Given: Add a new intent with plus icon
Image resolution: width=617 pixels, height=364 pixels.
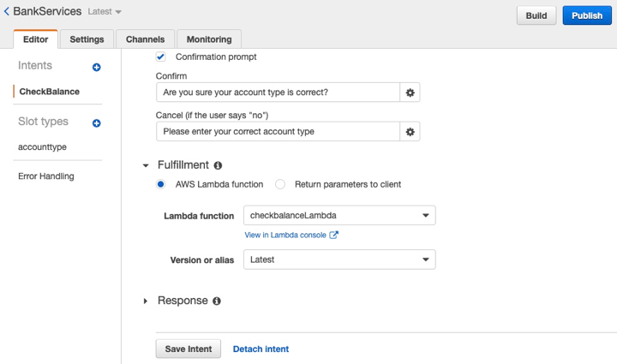Looking at the screenshot, I should pos(96,67).
